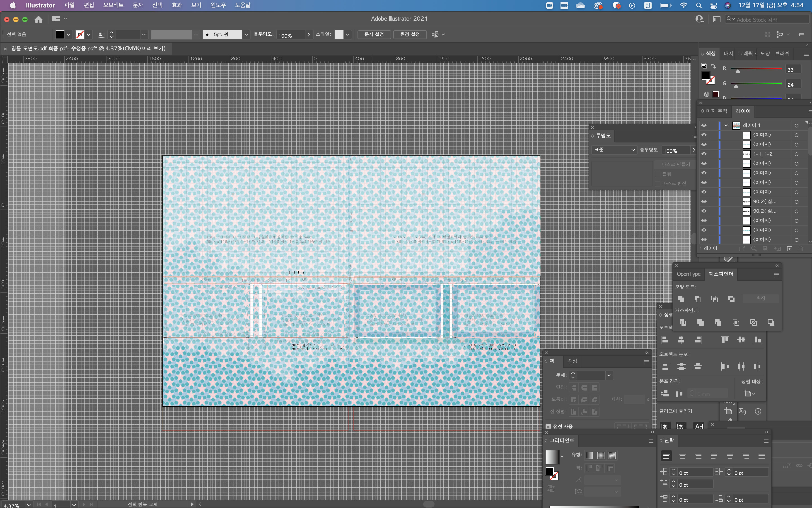Click the Crop pathfinder icon

pos(736,322)
